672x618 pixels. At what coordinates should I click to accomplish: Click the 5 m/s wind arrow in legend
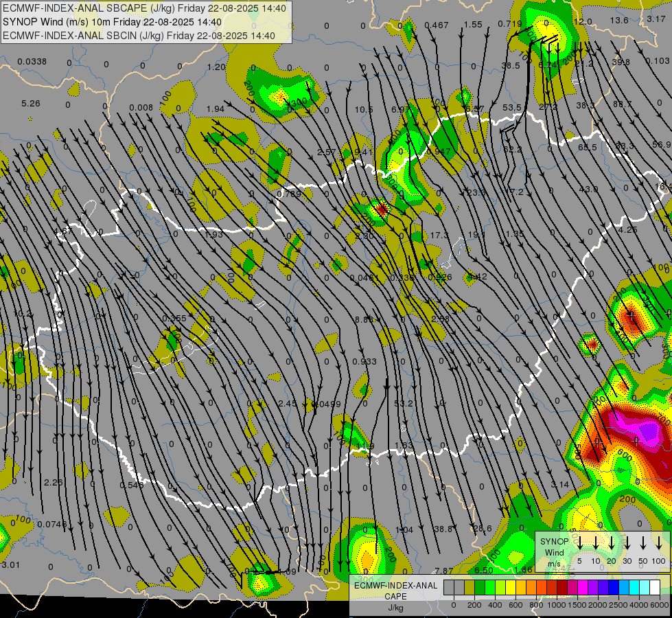tap(579, 542)
